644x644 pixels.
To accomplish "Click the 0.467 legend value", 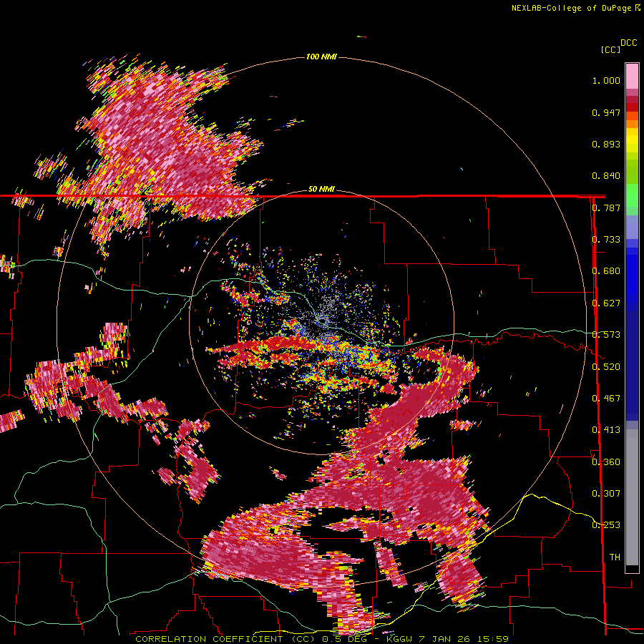I will pos(606,399).
